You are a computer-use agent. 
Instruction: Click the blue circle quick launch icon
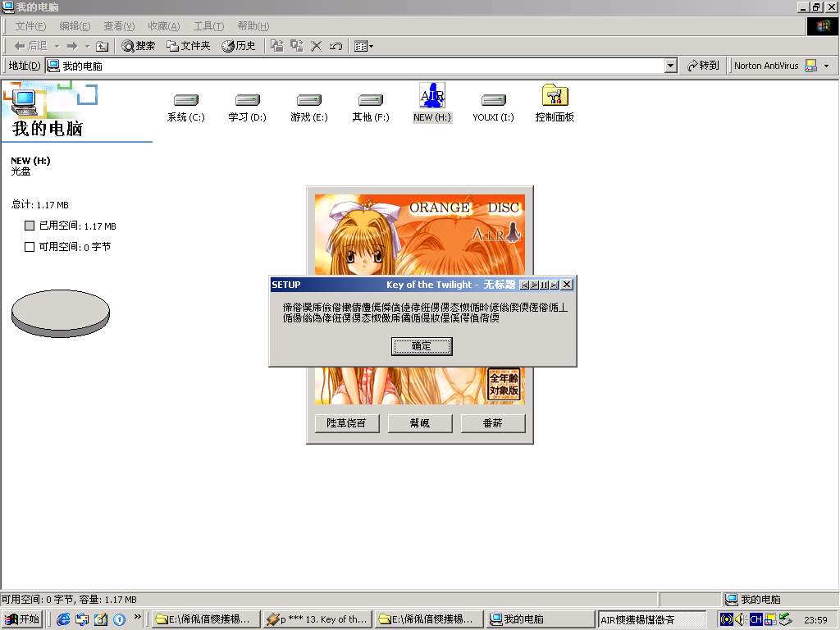click(120, 619)
